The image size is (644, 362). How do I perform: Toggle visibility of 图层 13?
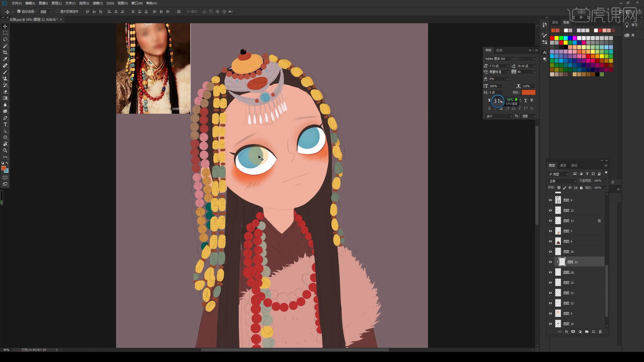tap(550, 221)
